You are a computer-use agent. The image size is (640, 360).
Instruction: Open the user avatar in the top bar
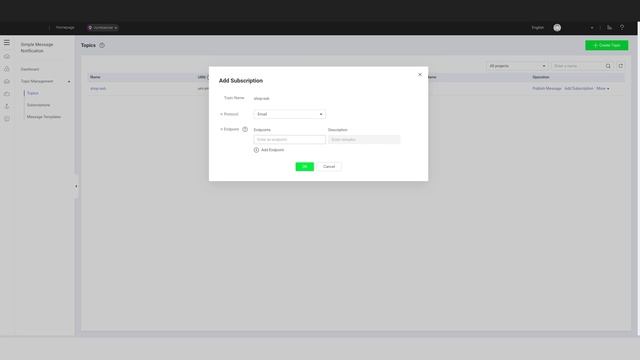point(557,28)
